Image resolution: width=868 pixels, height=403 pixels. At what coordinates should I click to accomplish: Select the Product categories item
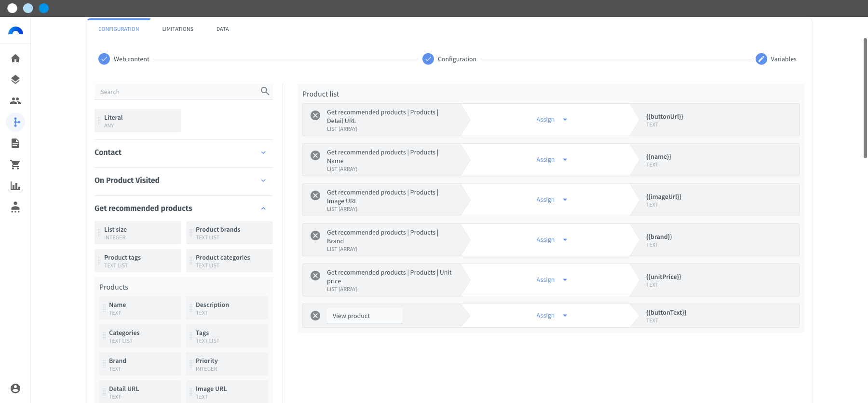[230, 261]
